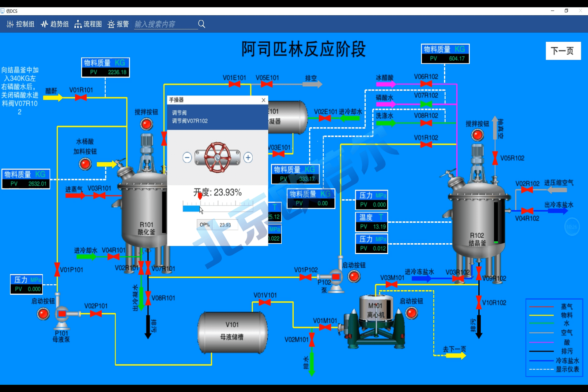Click the 下一页 next page button
The image size is (588, 392).
point(563,51)
